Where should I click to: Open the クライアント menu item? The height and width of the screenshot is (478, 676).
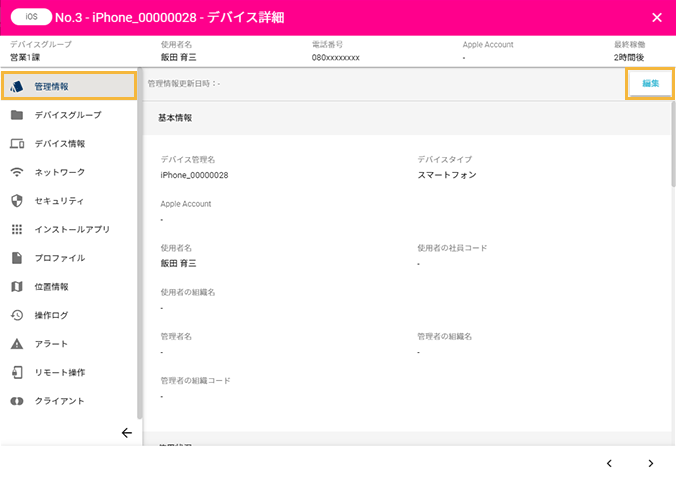pyautogui.click(x=69, y=401)
